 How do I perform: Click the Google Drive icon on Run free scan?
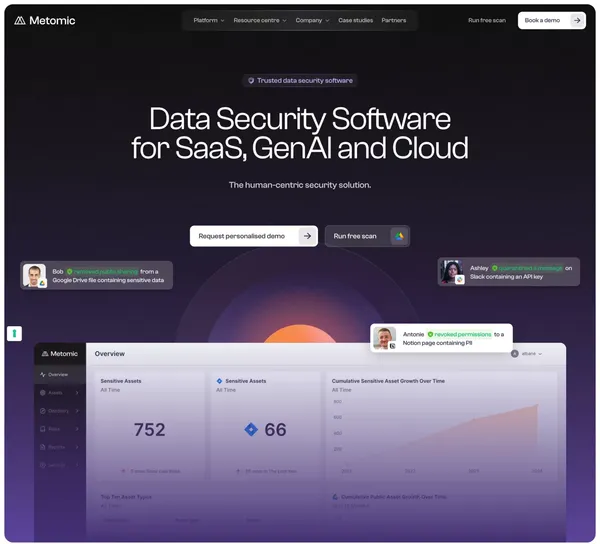click(x=399, y=236)
